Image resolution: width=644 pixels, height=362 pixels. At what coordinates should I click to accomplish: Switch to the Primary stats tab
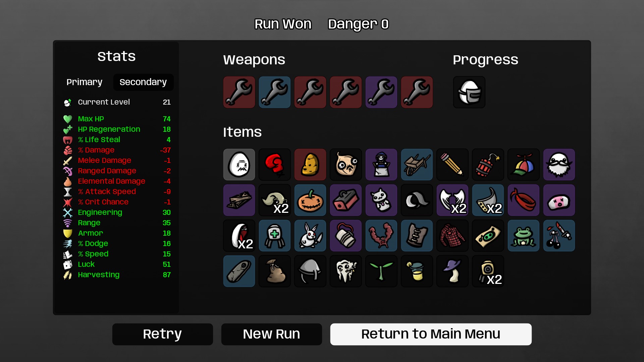(x=85, y=82)
